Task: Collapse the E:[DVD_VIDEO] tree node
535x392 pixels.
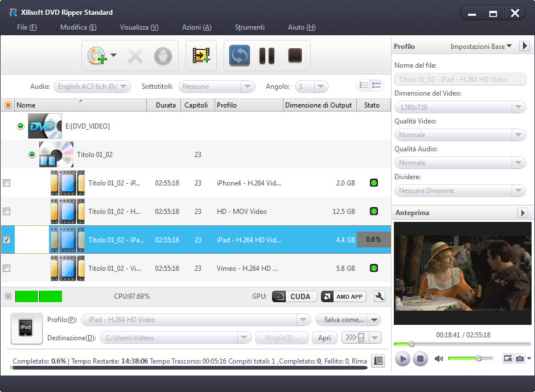Action: coord(20,126)
